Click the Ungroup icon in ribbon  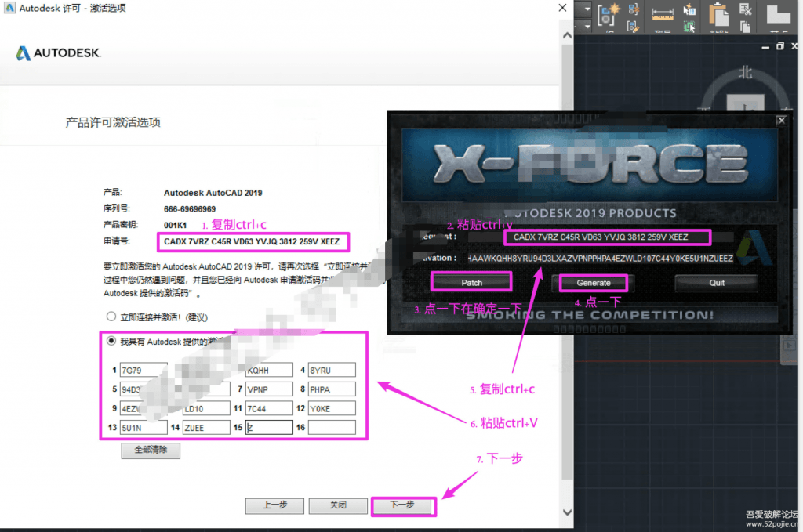click(634, 9)
